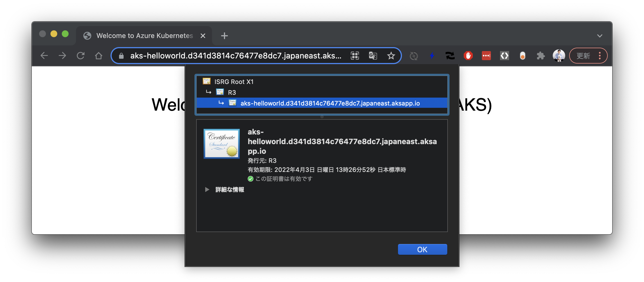Screen dimensions: 644x282
Task: Select the Welcome to Azure Kubernetes tab
Action: 144,36
